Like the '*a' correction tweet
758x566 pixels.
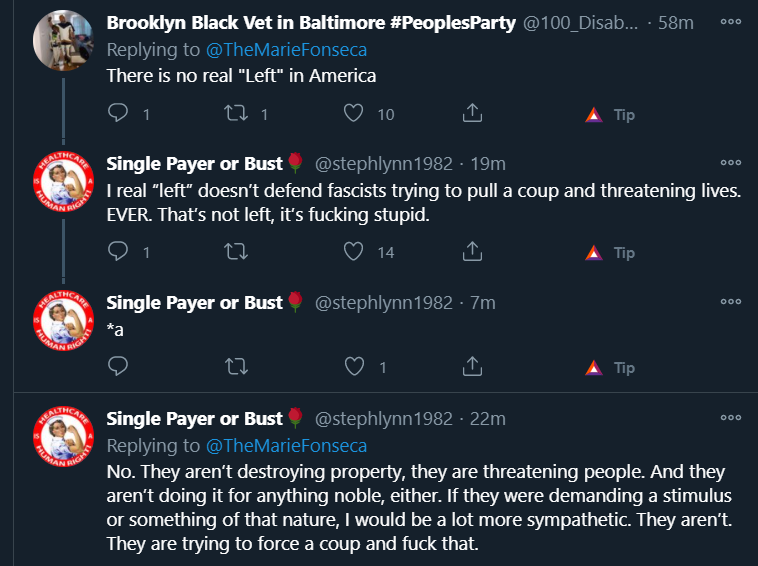(354, 366)
